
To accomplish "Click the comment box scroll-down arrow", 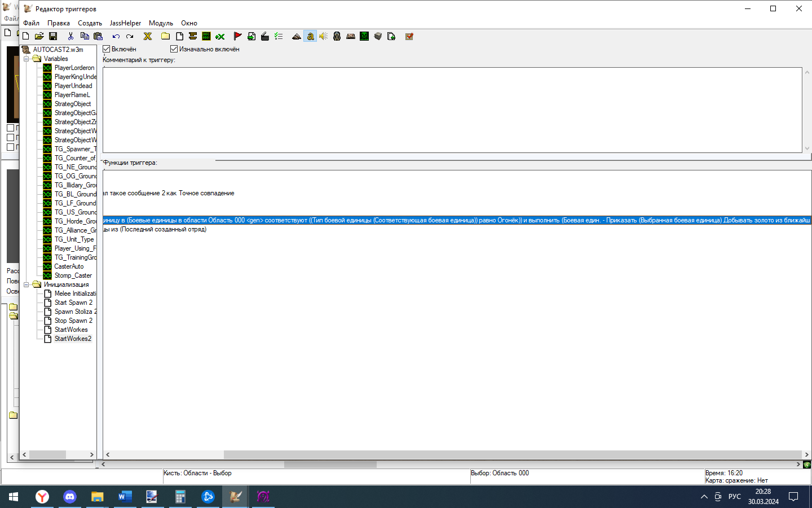I will (x=807, y=148).
